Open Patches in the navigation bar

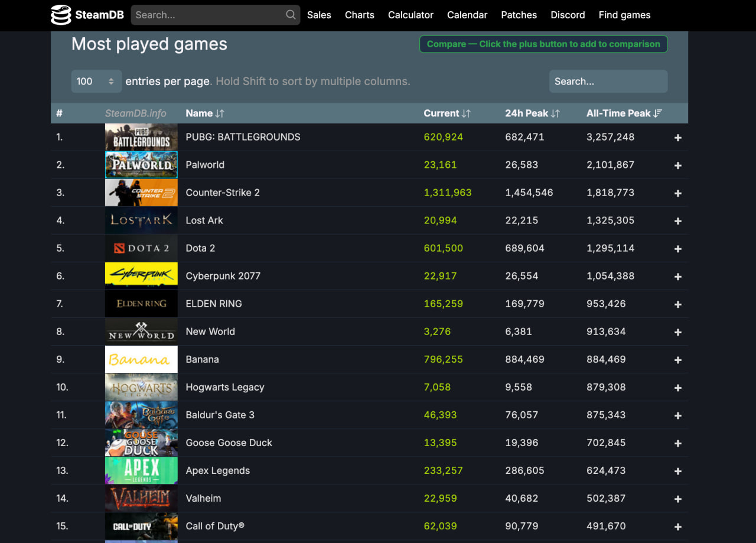click(x=519, y=15)
